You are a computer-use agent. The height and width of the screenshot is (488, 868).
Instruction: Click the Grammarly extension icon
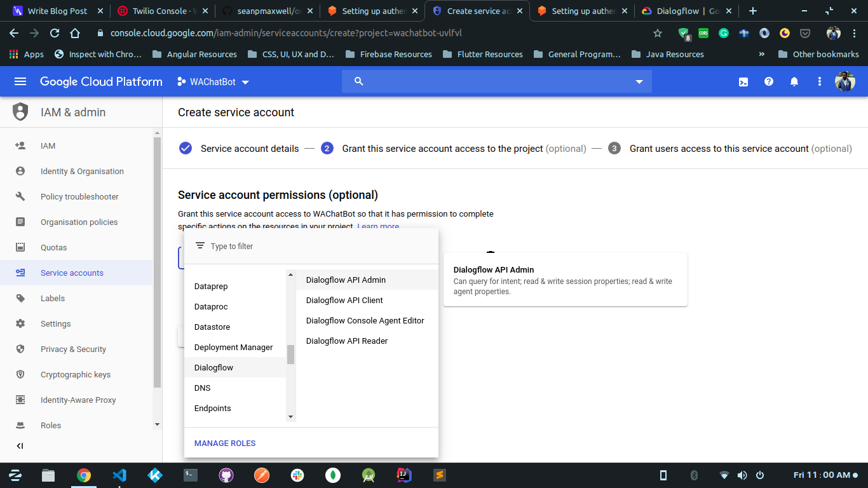click(x=724, y=33)
